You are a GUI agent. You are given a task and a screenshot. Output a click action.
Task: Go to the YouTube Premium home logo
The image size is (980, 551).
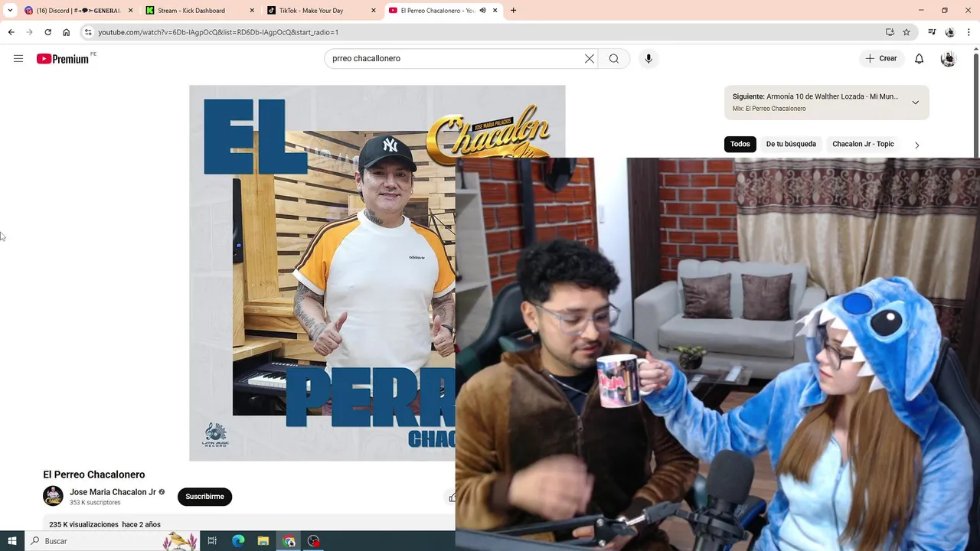[x=63, y=58]
